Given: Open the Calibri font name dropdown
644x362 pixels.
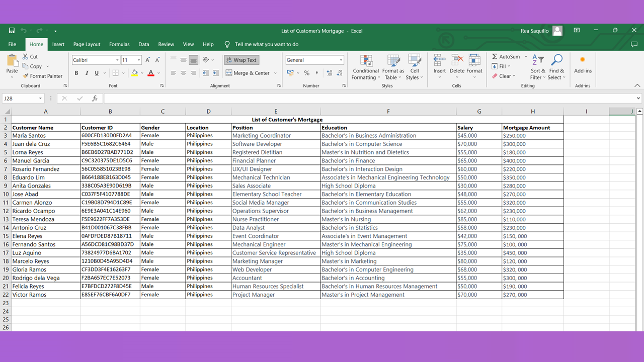Looking at the screenshot, I should click(117, 60).
